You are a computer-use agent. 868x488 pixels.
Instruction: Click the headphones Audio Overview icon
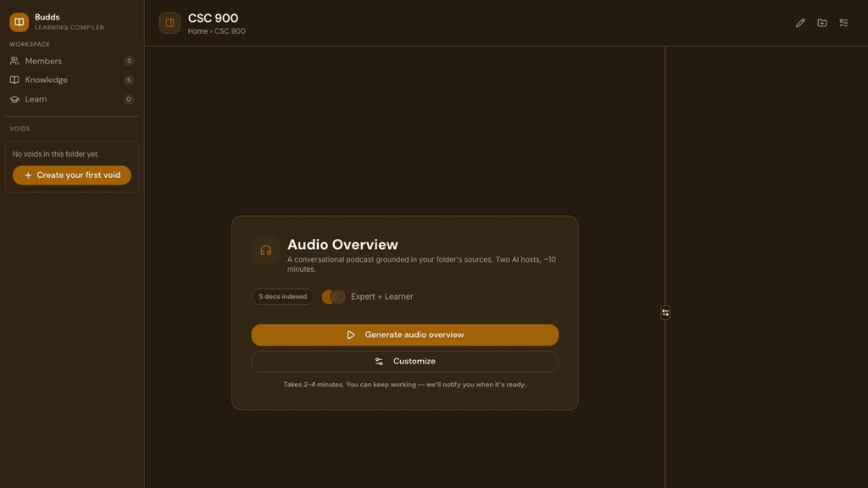(265, 250)
